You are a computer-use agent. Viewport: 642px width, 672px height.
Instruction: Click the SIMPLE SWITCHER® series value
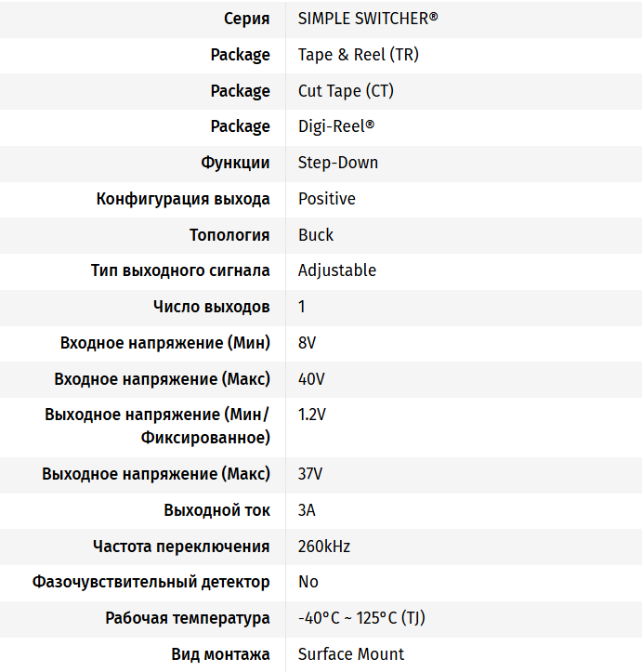[x=367, y=19]
